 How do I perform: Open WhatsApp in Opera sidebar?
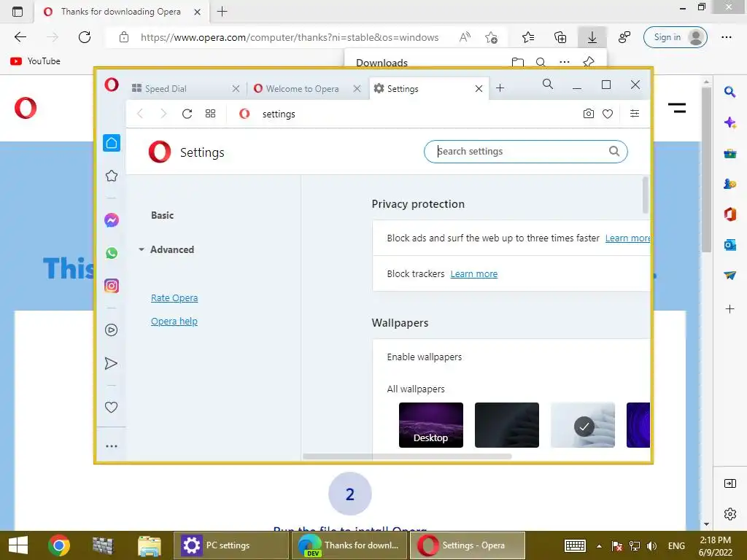[112, 253]
